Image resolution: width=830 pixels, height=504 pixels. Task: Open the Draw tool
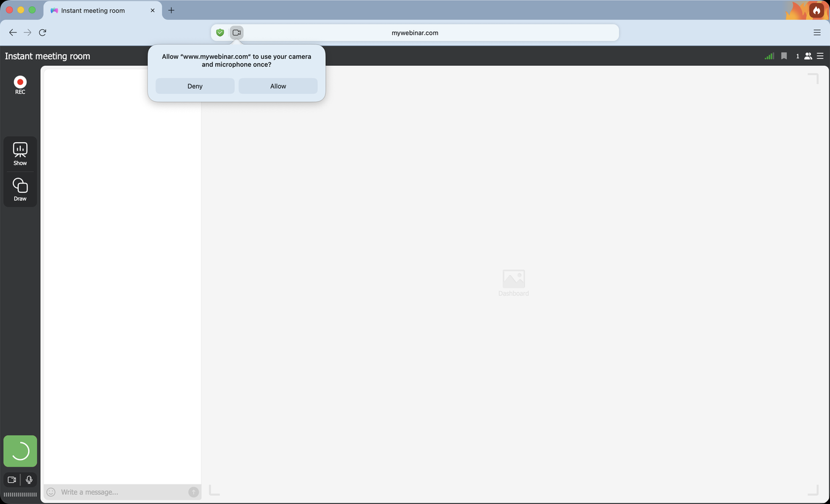pos(20,190)
